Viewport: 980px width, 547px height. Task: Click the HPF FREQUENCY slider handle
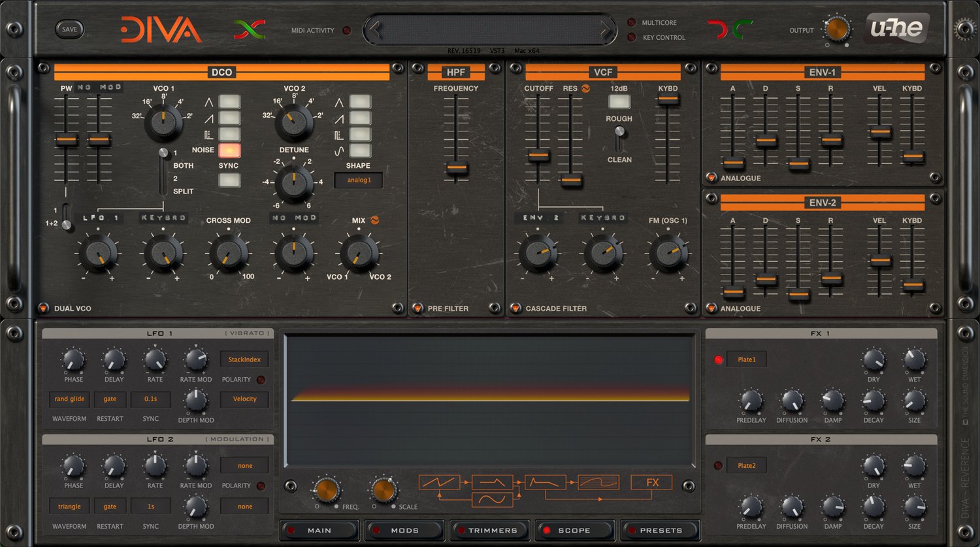coord(457,168)
